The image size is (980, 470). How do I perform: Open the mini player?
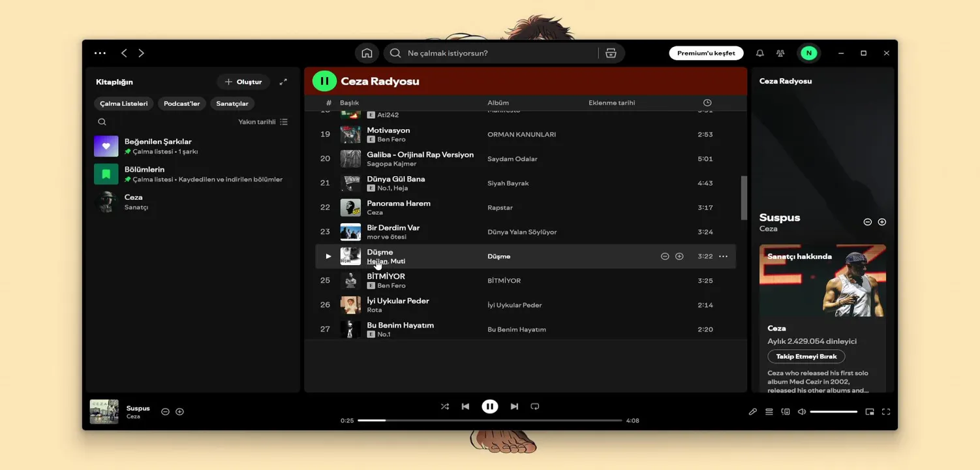tap(870, 412)
